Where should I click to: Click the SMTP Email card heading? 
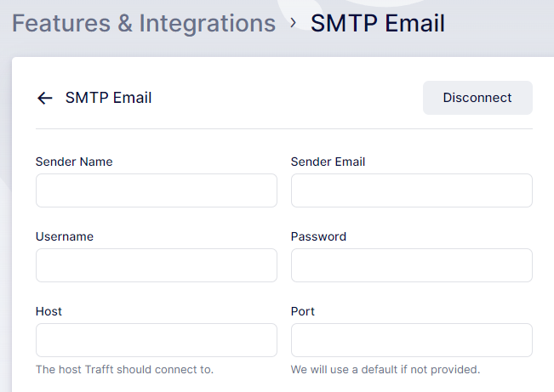coord(108,98)
